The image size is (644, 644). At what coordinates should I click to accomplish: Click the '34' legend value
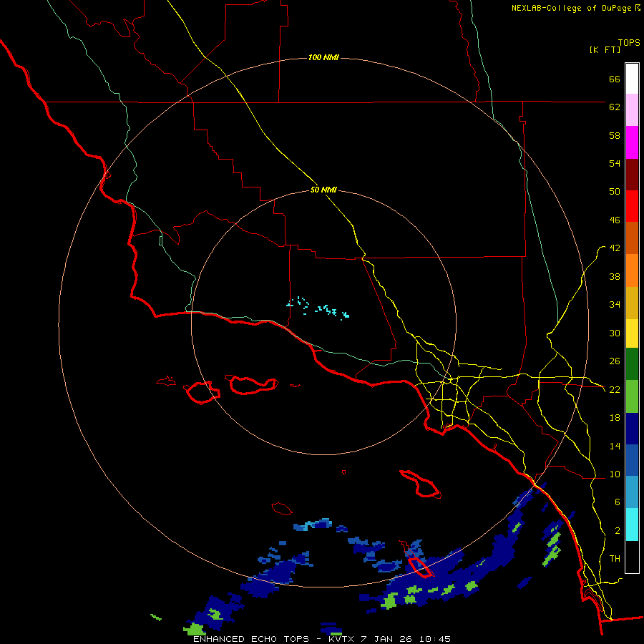615,304
